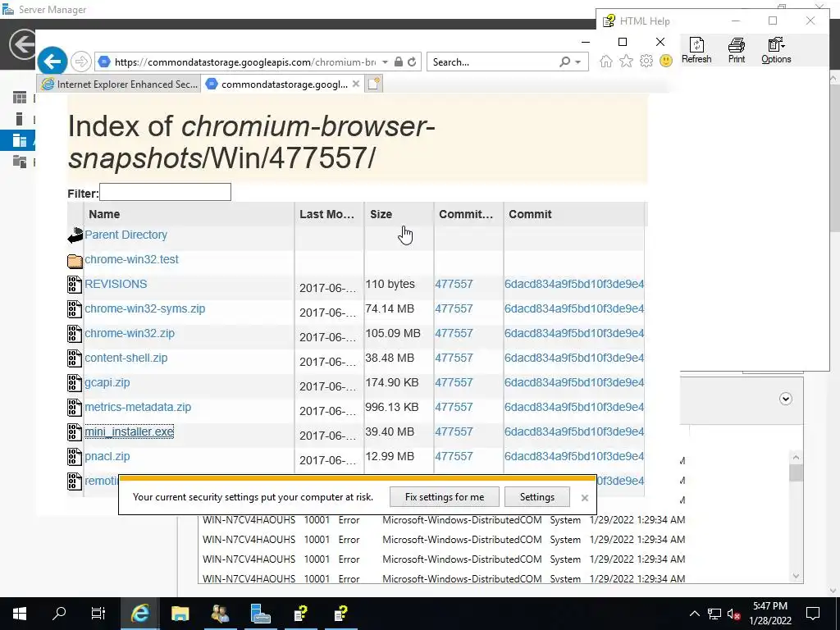The image size is (840, 630).
Task: Click the metrics-metadata.zip link
Action: click(x=138, y=407)
